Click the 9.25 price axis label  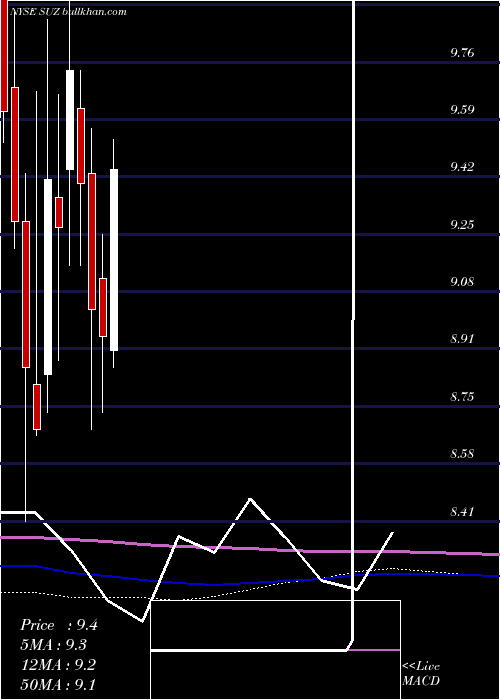(462, 224)
